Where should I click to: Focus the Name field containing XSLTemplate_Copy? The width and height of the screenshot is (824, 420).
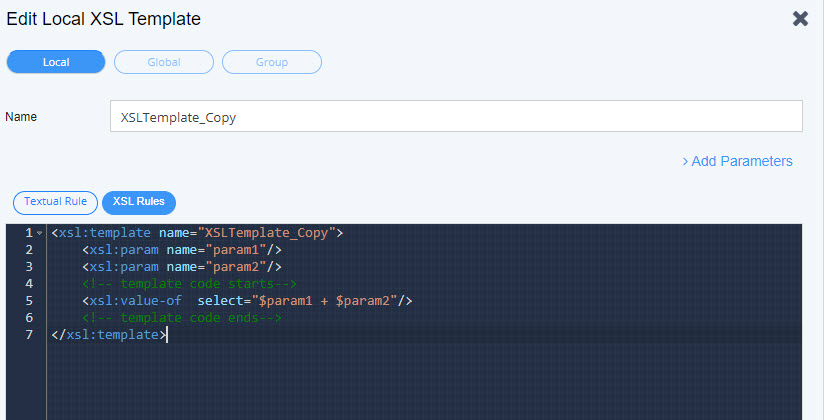pos(455,117)
